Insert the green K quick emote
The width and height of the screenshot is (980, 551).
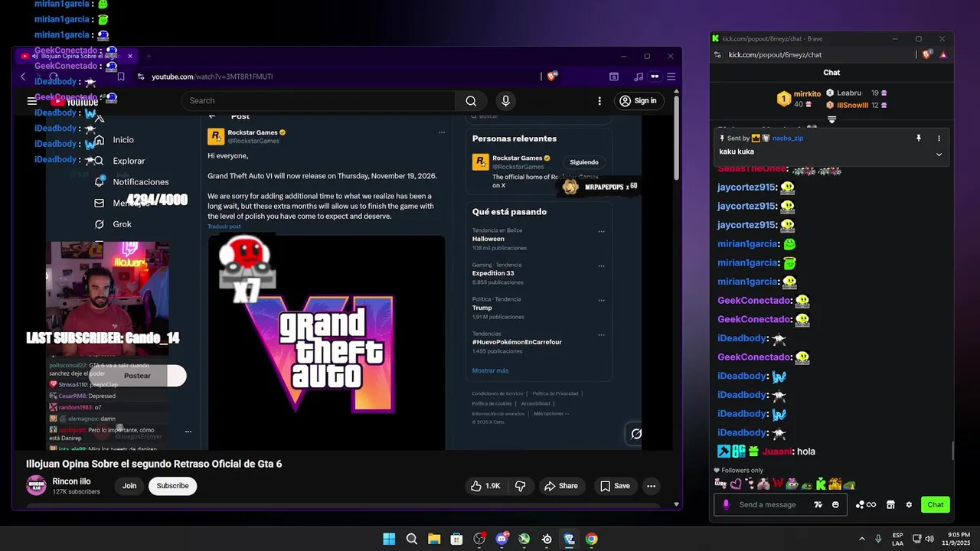[x=821, y=484]
